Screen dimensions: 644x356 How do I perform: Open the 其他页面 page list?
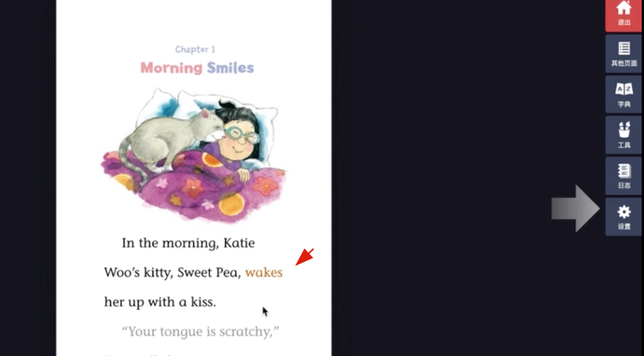624,54
